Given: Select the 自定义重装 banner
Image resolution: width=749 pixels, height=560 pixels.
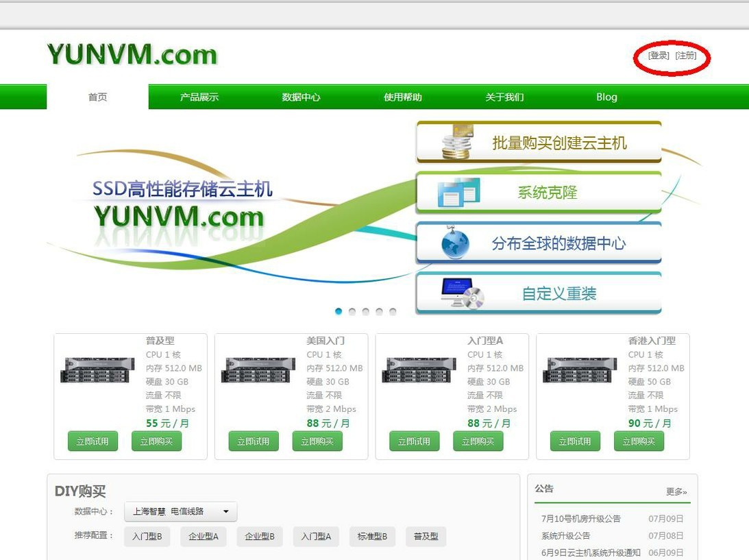Looking at the screenshot, I should coord(539,293).
